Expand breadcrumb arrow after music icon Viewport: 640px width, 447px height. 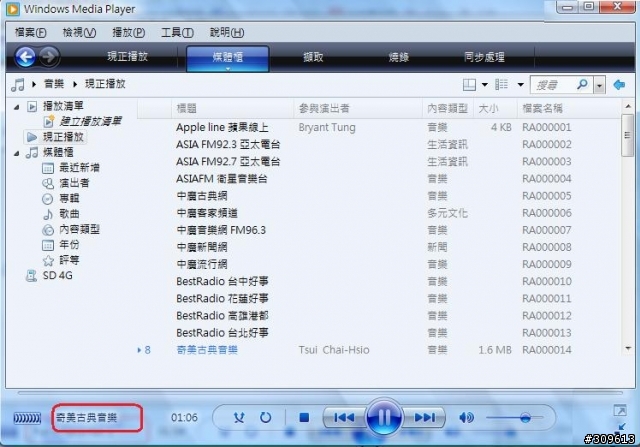tap(34, 84)
